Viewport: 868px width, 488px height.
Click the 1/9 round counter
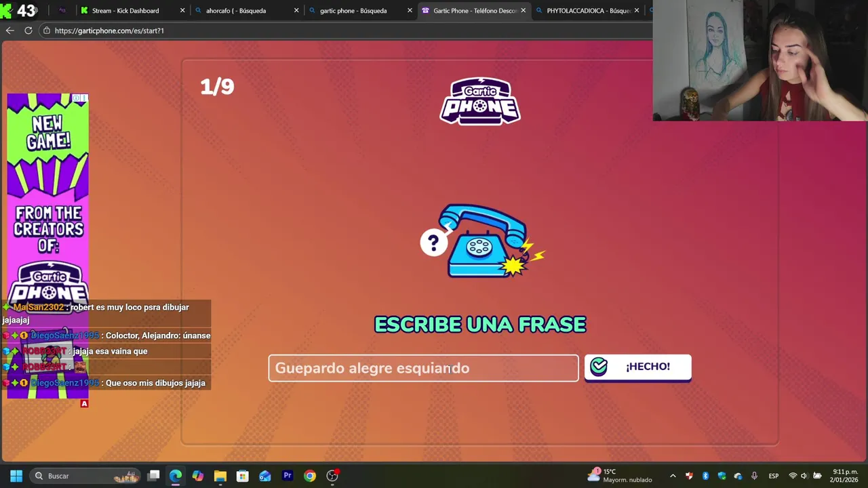click(x=217, y=86)
